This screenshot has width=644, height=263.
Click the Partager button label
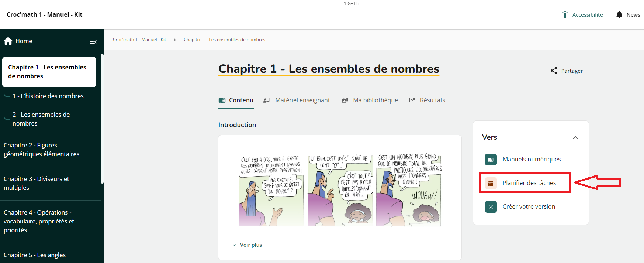coord(572,71)
